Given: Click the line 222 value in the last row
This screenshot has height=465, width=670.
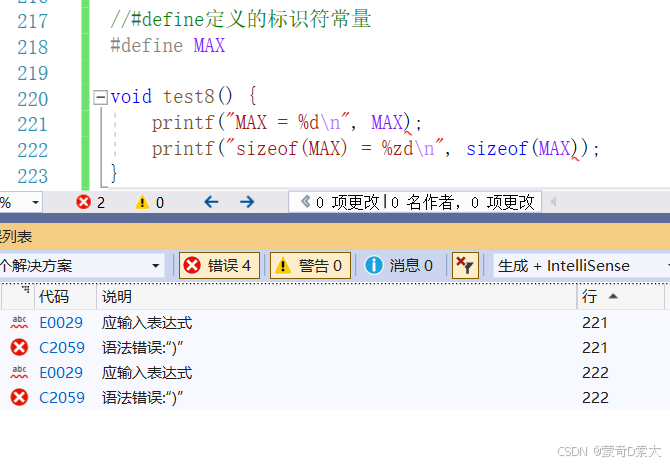Looking at the screenshot, I should point(595,398).
